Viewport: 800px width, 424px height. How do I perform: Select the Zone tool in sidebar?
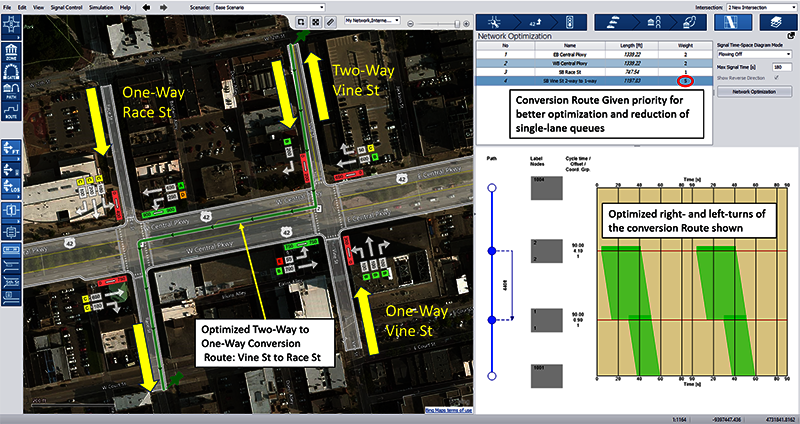(x=11, y=53)
